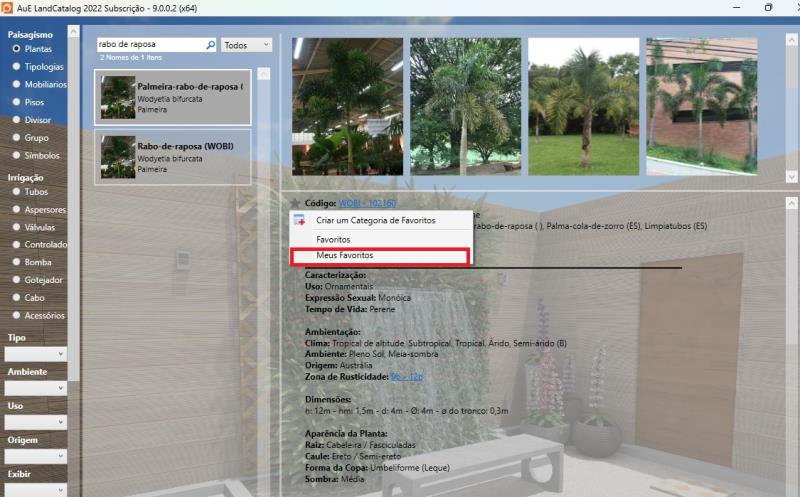Click the photo gallery scroll up arrow

pos(791,39)
